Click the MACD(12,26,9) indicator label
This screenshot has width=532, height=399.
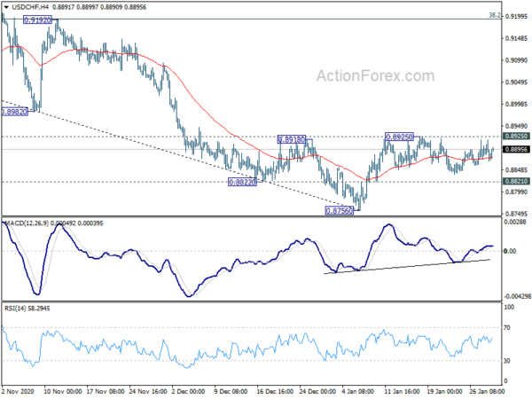click(x=27, y=223)
